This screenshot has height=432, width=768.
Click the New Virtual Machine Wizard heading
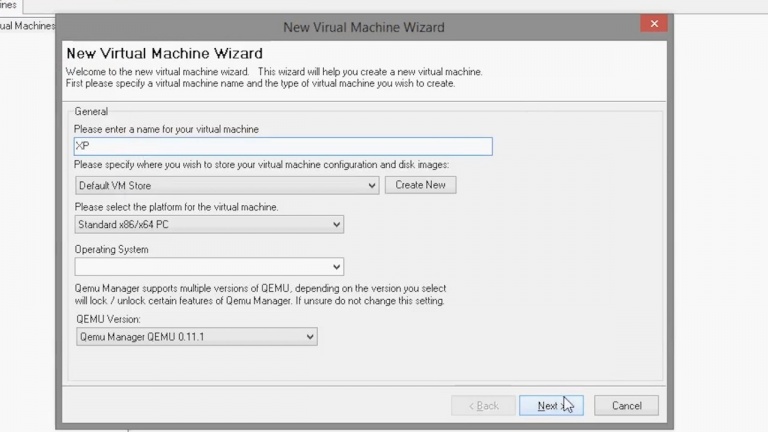(x=165, y=53)
